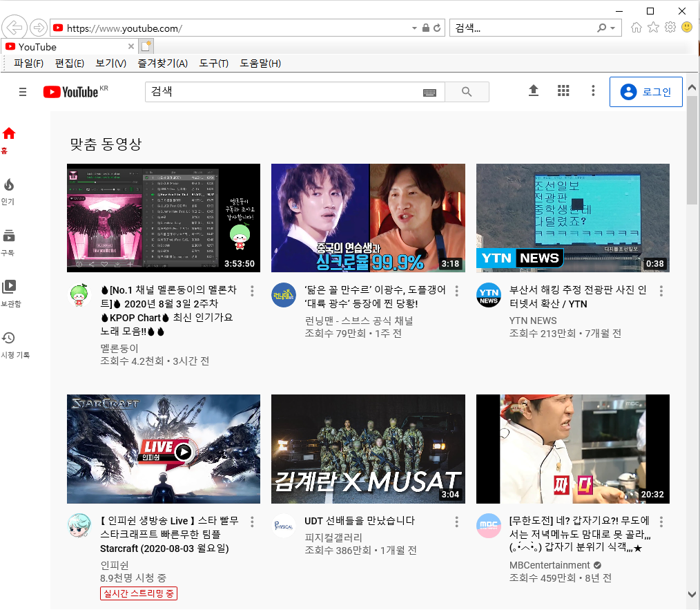The width and height of the screenshot is (700, 610).
Task: Click the security lock icon in address bar
Action: [x=426, y=28]
